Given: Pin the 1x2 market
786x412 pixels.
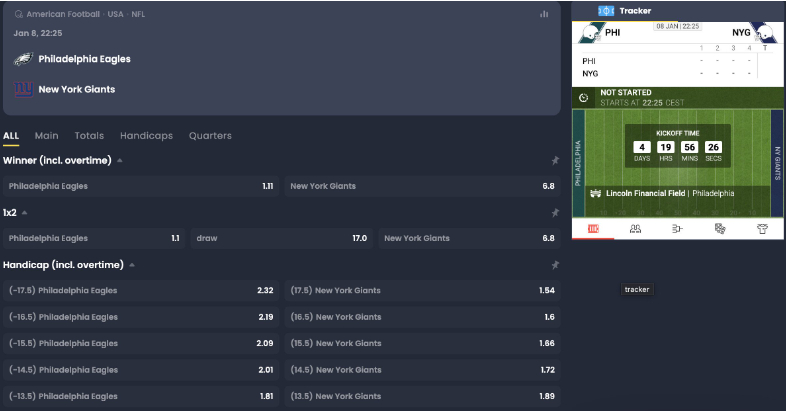Looking at the screenshot, I should point(555,213).
